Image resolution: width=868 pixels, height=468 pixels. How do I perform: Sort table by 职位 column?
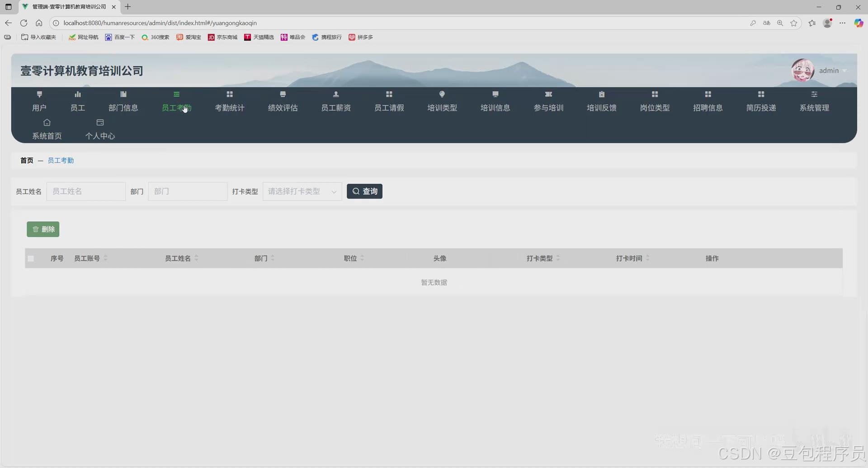(x=362, y=258)
